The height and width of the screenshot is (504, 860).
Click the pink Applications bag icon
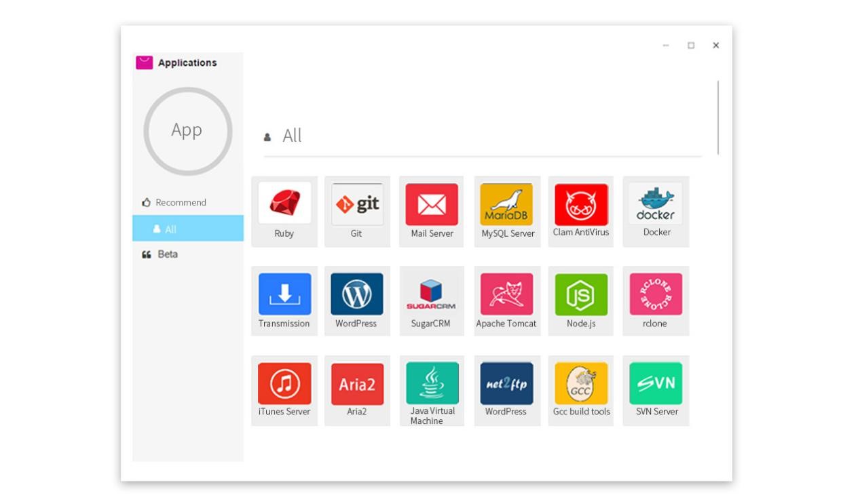pos(144,62)
